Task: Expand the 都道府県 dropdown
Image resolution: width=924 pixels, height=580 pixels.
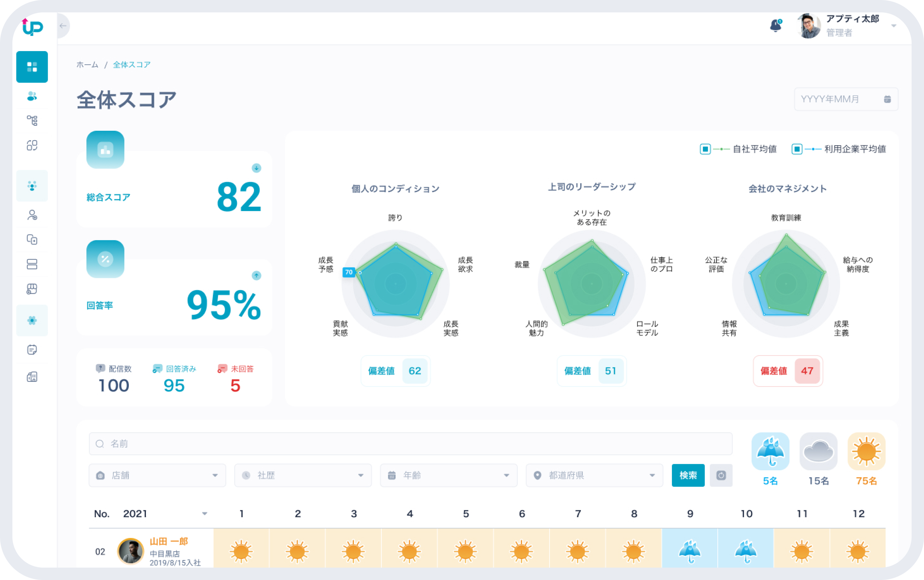Action: click(x=594, y=475)
